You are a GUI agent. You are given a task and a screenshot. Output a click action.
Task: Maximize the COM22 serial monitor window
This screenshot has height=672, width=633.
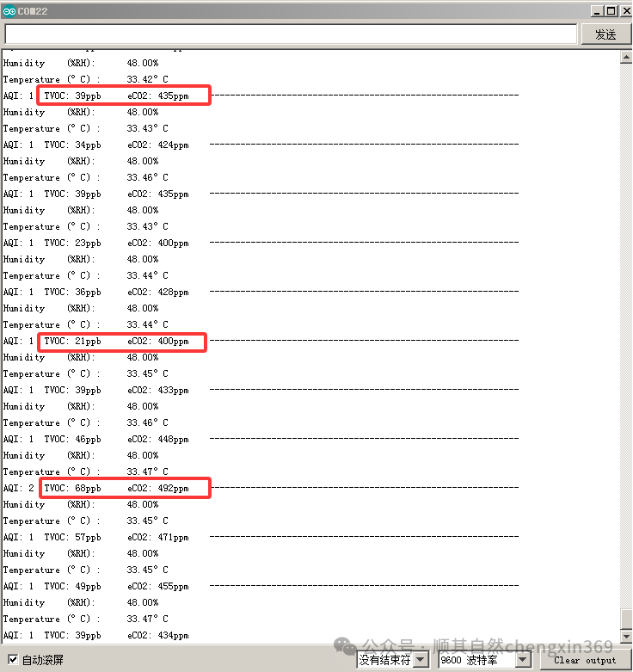(x=610, y=10)
